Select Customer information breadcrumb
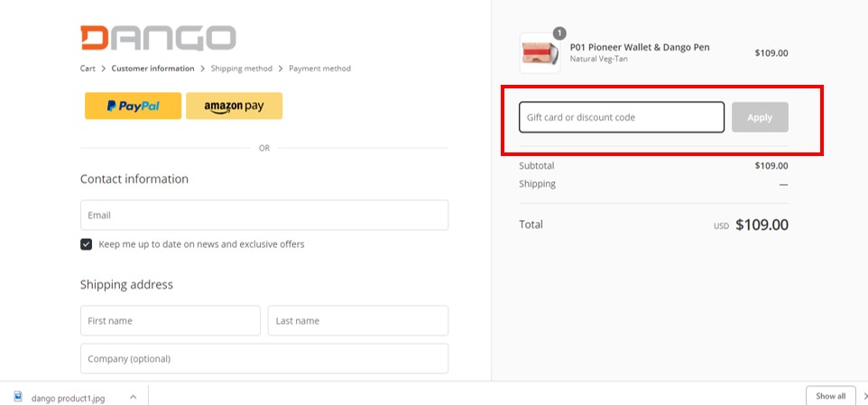Viewport: 868px width, 405px height. (x=152, y=69)
